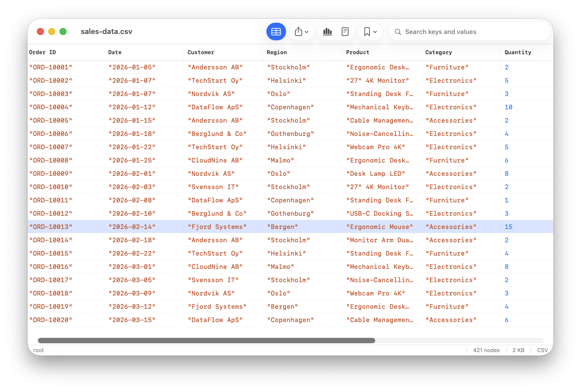Sort by the Quantity column header

pyautogui.click(x=517, y=52)
